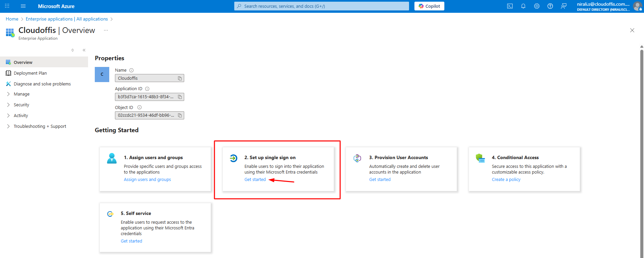Click the Create a policy link

(506, 179)
